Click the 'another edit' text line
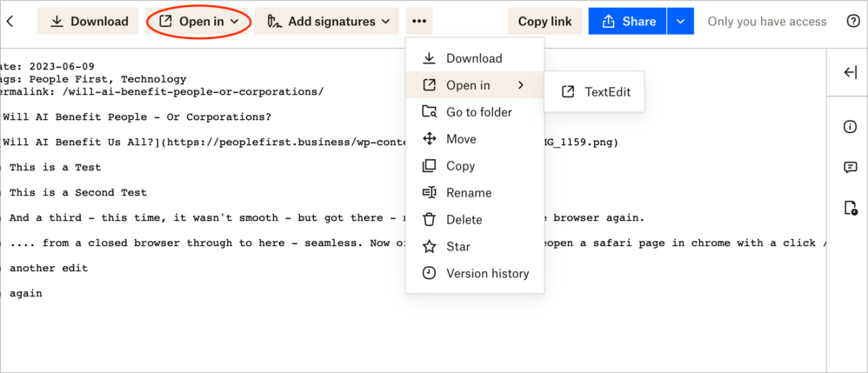 (49, 268)
